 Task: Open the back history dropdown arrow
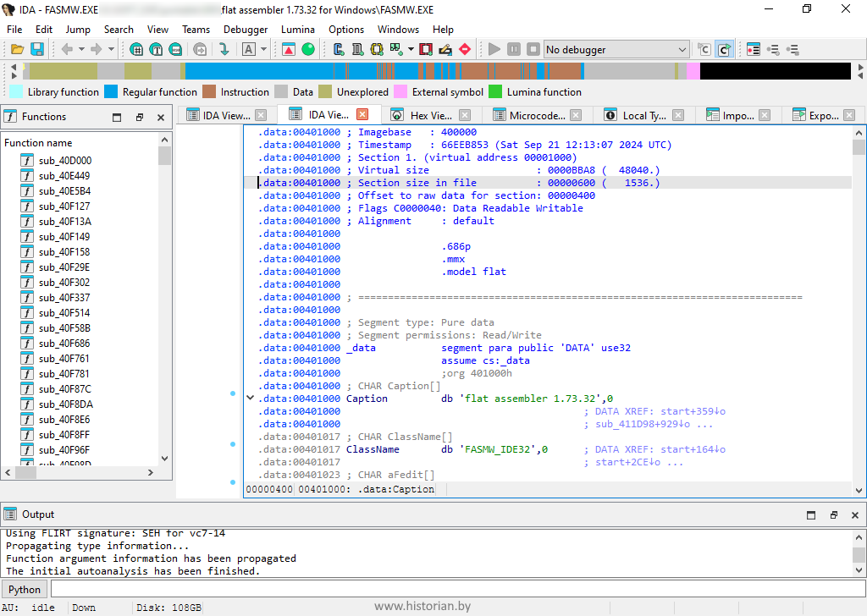(81, 50)
